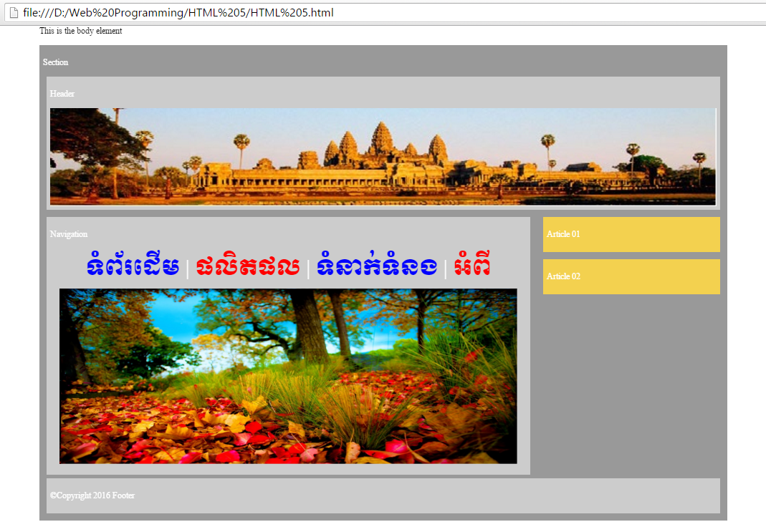Image resolution: width=766 pixels, height=532 pixels.
Task: Click the 'Header' label text
Action: [x=62, y=94]
